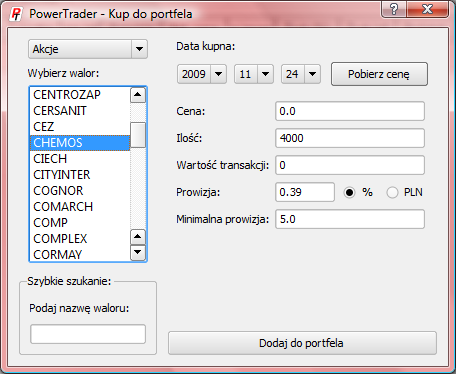The image size is (456, 374).
Task: Close the Kup do portfela dialog
Action: (427, 9)
